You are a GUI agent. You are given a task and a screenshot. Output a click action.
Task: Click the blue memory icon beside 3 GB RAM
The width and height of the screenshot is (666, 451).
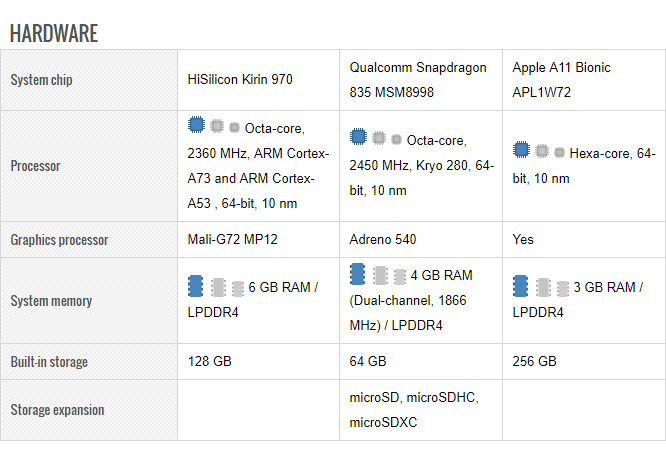click(x=521, y=286)
